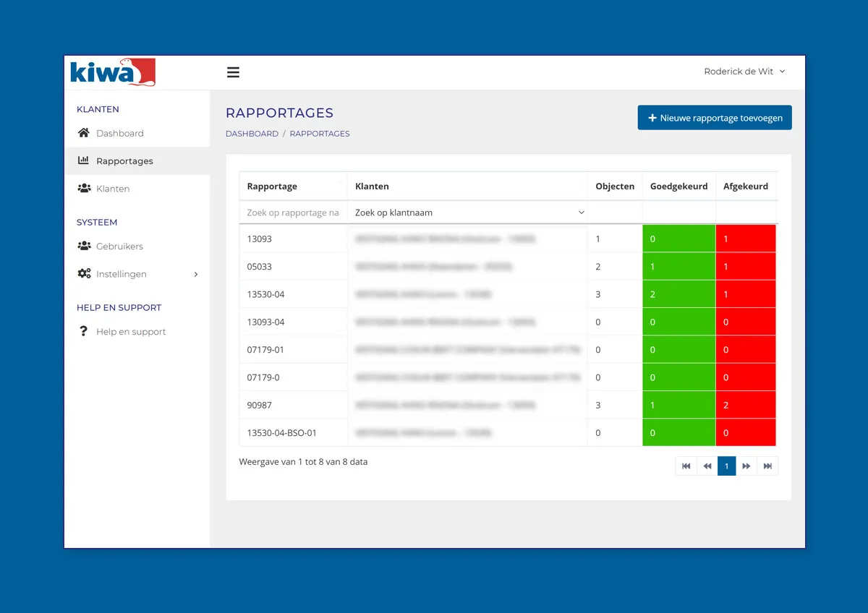Click the Help en support question mark icon
This screenshot has height=613, width=868.
point(83,331)
